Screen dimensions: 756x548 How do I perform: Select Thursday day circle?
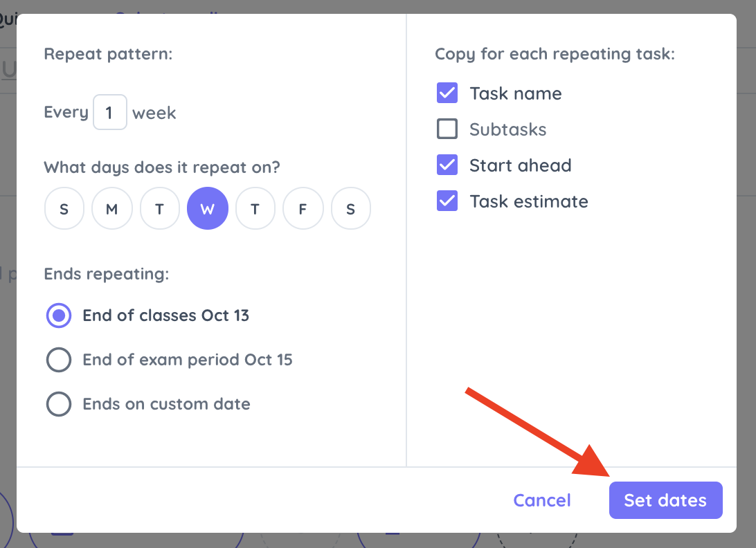click(x=255, y=209)
